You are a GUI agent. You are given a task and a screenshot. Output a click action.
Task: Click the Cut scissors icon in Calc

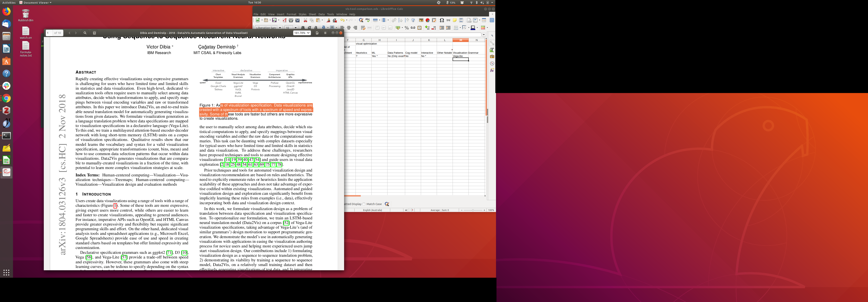[x=306, y=20]
